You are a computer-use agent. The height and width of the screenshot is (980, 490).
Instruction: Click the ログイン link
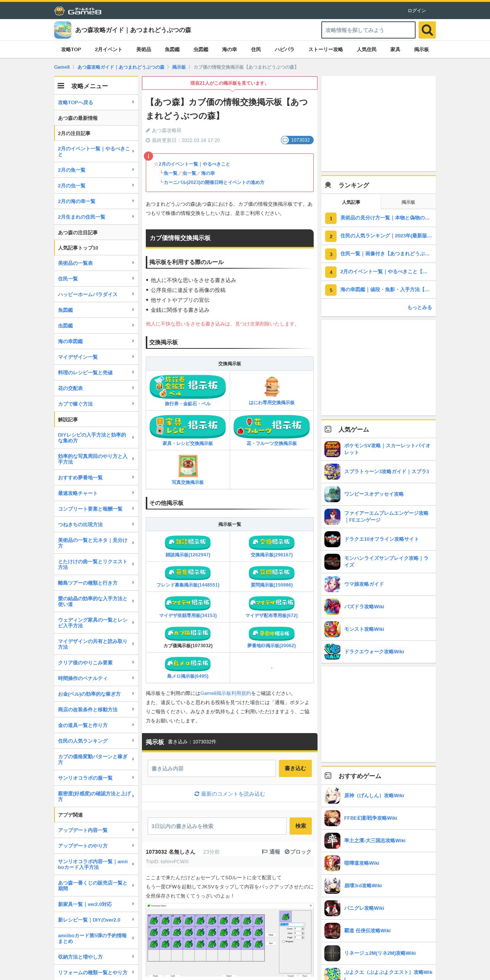(417, 11)
